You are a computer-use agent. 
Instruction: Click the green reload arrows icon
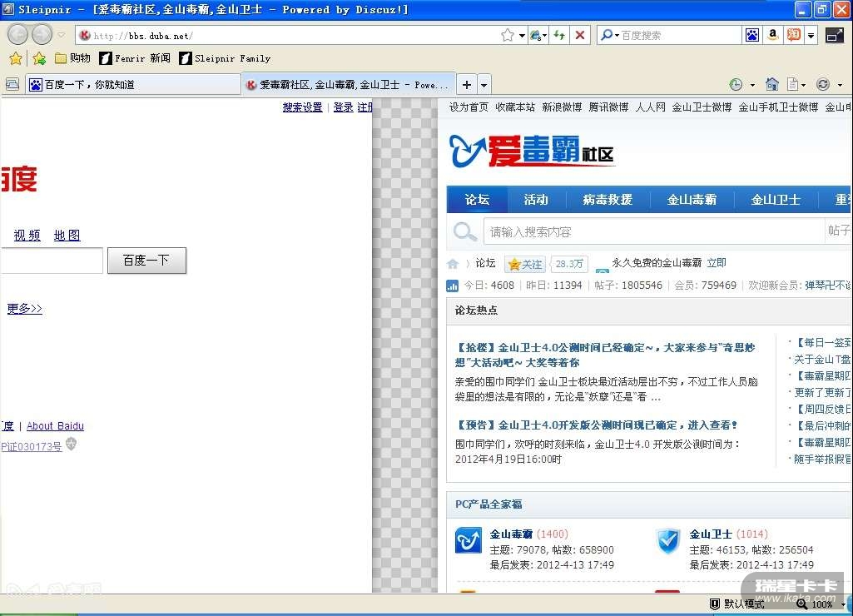pyautogui.click(x=559, y=35)
